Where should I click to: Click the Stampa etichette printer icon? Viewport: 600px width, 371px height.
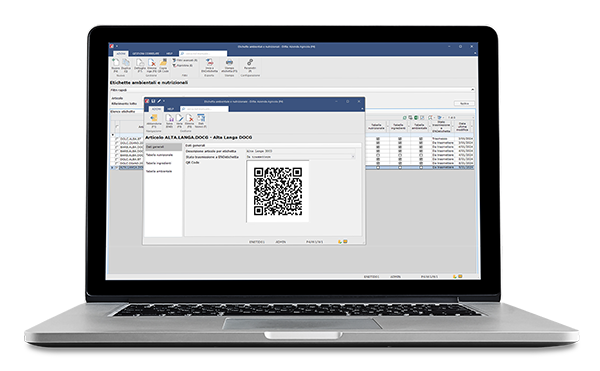(x=229, y=63)
